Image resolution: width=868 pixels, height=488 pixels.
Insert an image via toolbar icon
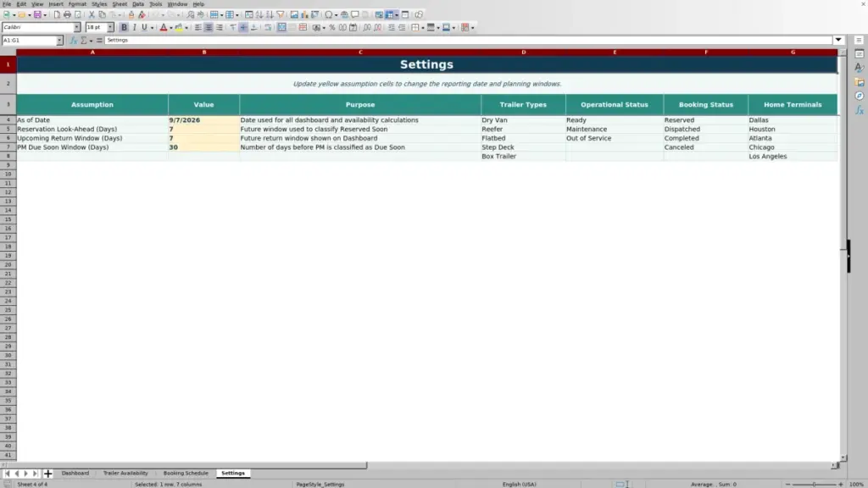[294, 14]
